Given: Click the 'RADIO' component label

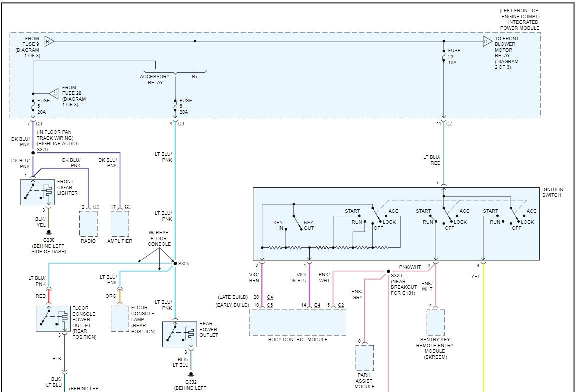Looking at the screenshot, I should click(88, 241).
